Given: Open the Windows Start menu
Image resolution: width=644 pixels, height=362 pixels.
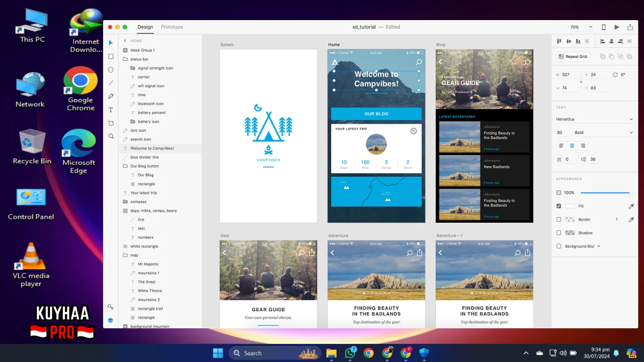Looking at the screenshot, I should click(218, 353).
